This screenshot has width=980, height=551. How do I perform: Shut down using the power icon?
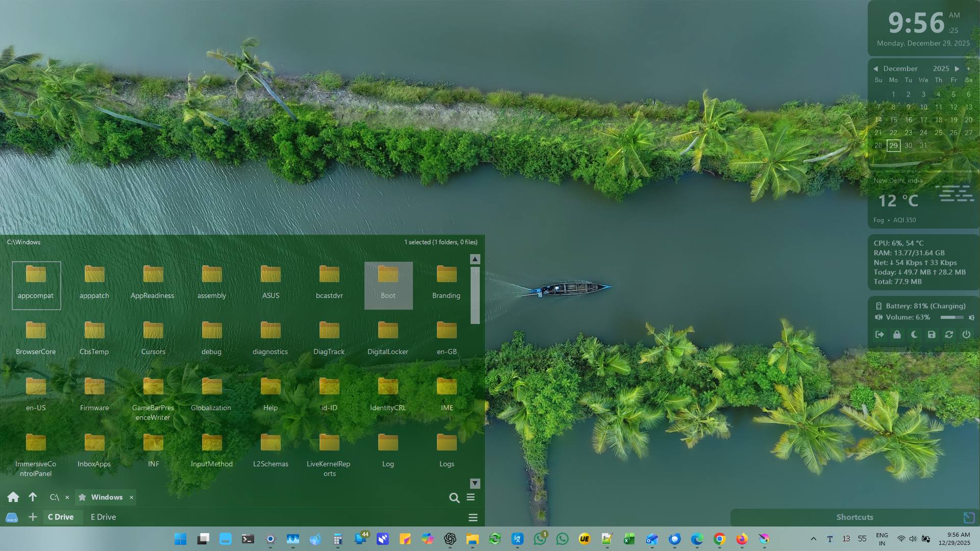[966, 335]
